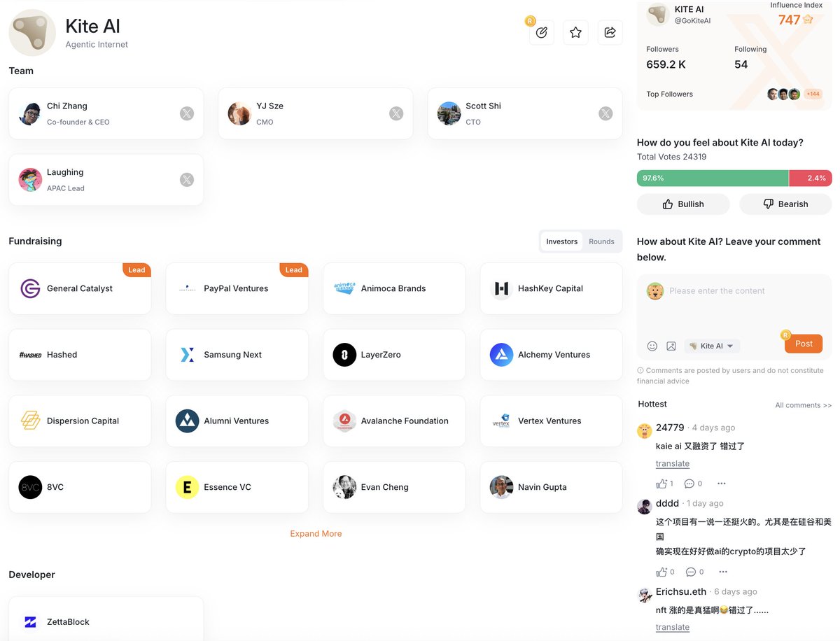Image resolution: width=840 pixels, height=641 pixels.
Task: Click the Top Followers avatar group
Action: coord(783,94)
